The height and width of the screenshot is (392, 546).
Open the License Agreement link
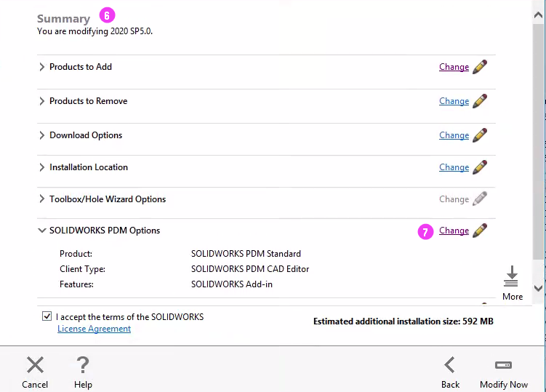[x=94, y=329]
